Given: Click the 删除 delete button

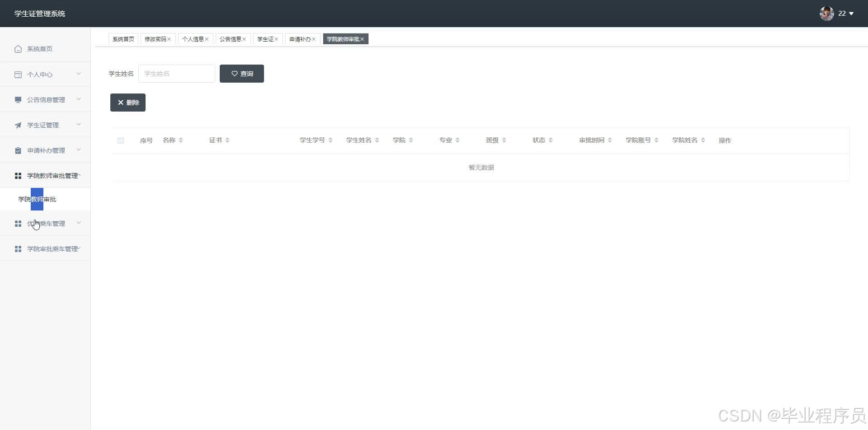Looking at the screenshot, I should 128,103.
